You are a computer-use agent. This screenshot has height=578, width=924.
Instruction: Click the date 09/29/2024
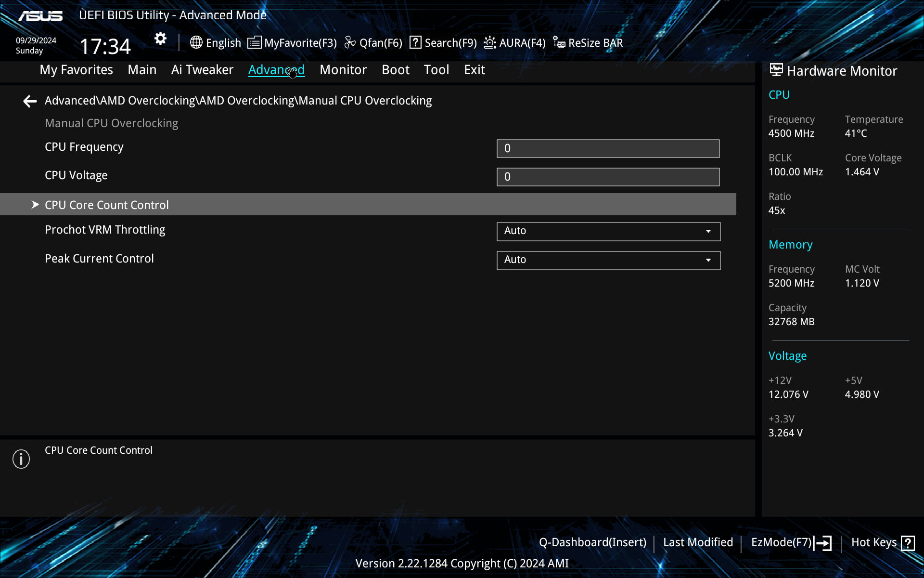(36, 40)
